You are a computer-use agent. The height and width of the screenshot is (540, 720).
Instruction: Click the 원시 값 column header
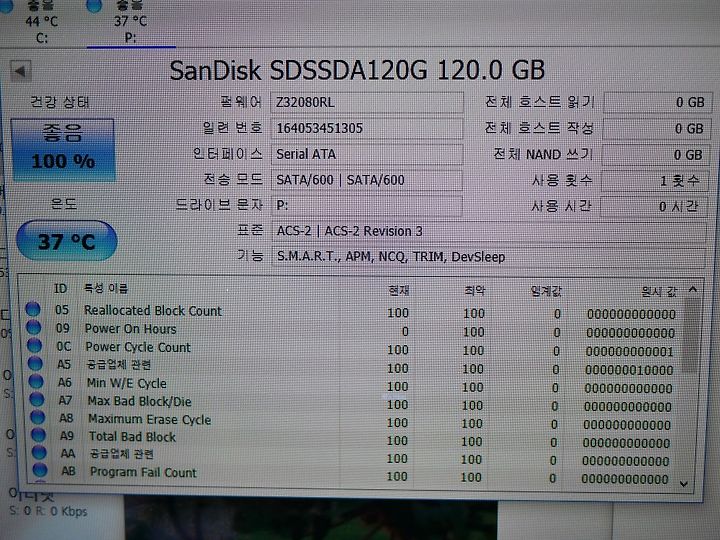point(659,291)
